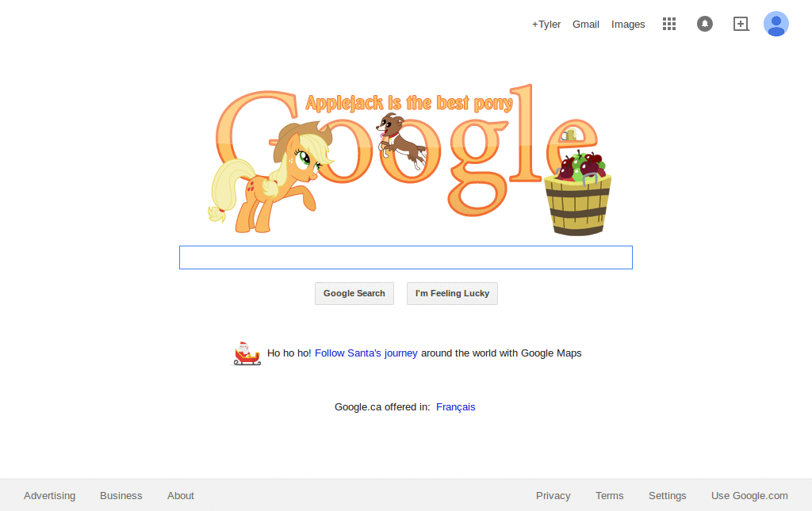Open the blue account avatar
This screenshot has width=812, height=511.
(776, 24)
